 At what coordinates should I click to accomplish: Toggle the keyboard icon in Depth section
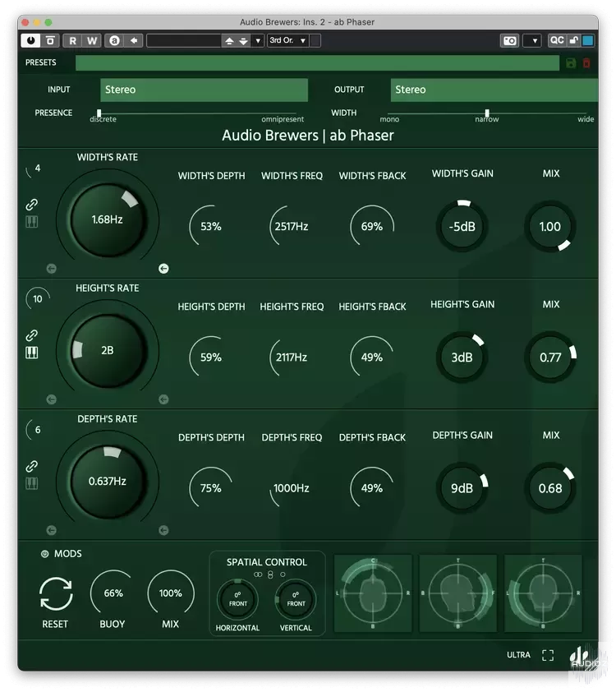tap(32, 484)
